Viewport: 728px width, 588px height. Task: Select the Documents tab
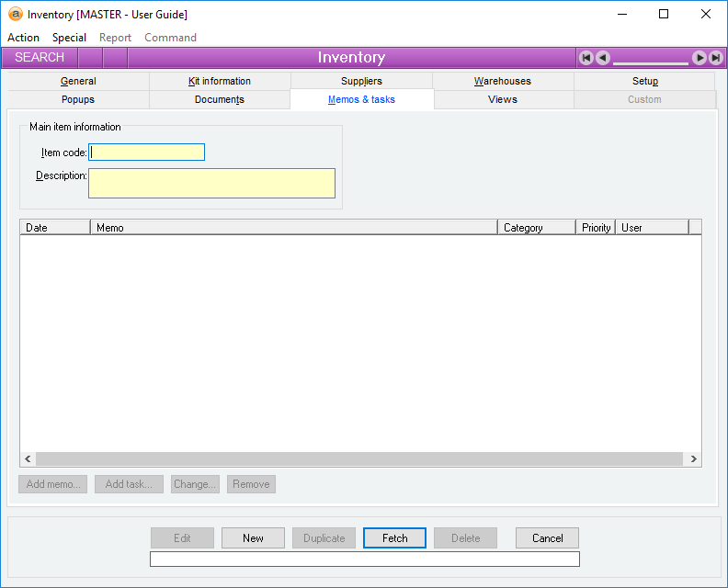coord(220,99)
